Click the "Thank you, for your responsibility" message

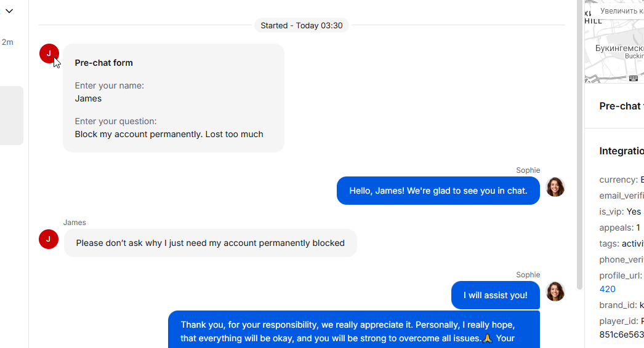pos(353,330)
